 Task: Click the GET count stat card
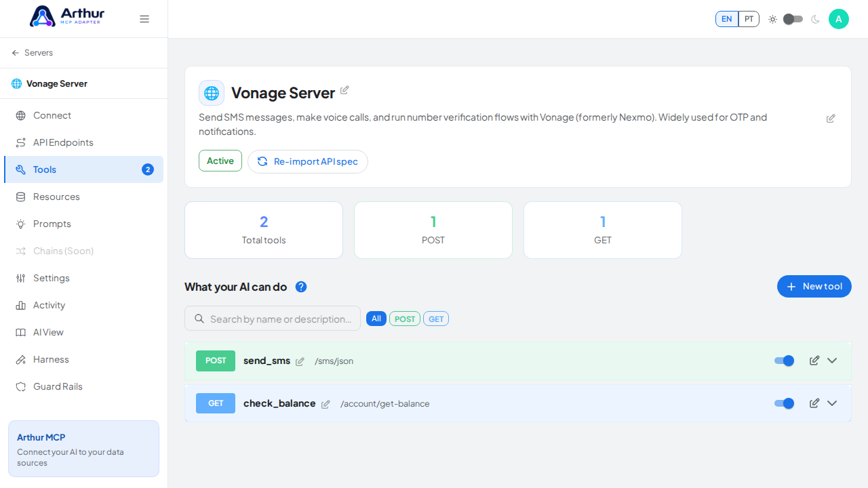(x=603, y=230)
